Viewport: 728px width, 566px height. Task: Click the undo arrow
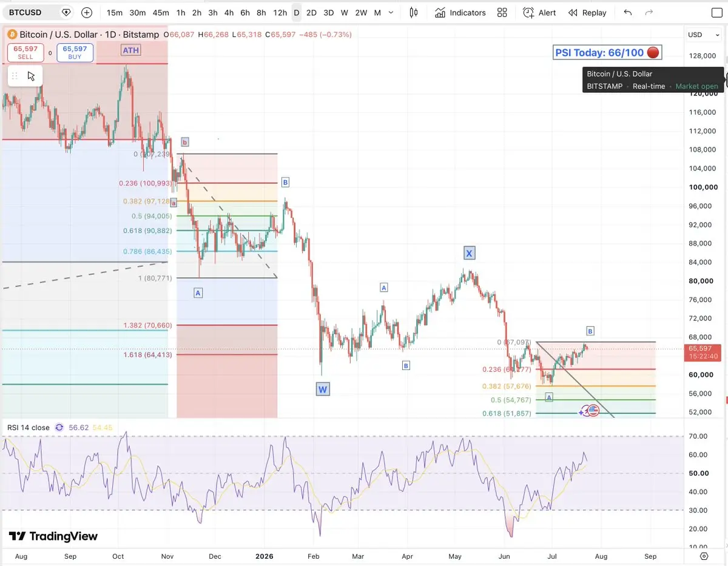(627, 13)
